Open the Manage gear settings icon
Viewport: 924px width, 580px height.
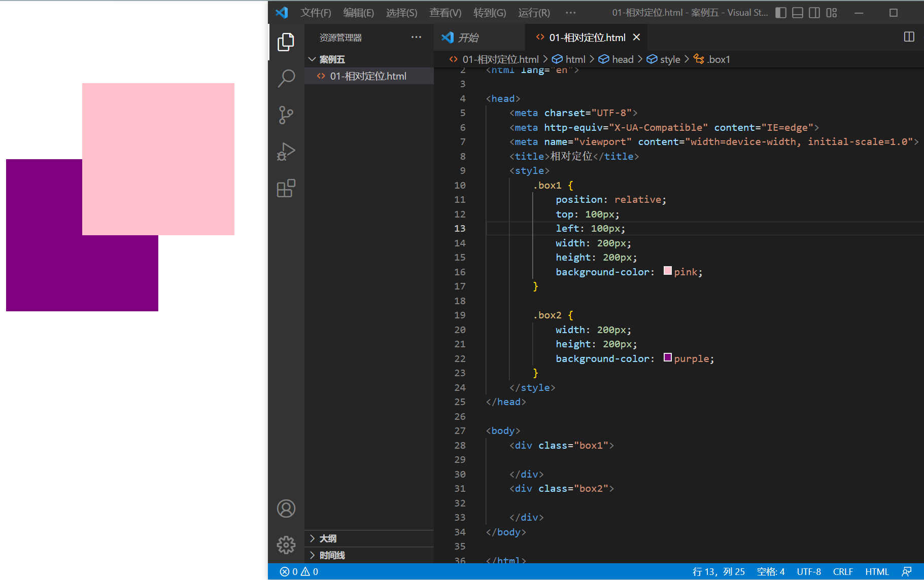click(286, 545)
